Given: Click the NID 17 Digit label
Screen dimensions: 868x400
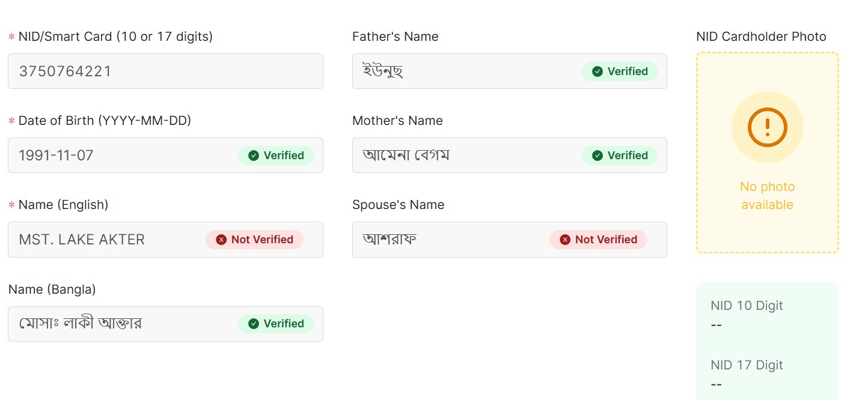Looking at the screenshot, I should [x=747, y=365].
